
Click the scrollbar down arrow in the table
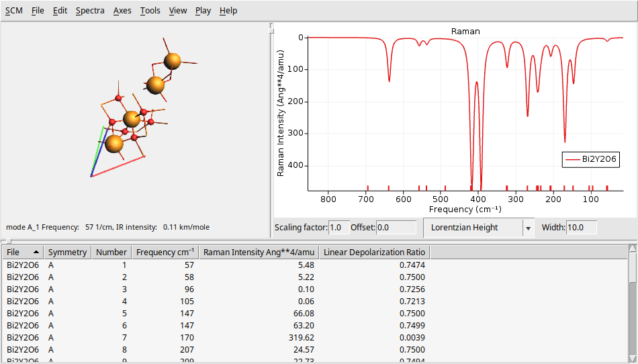click(632, 359)
